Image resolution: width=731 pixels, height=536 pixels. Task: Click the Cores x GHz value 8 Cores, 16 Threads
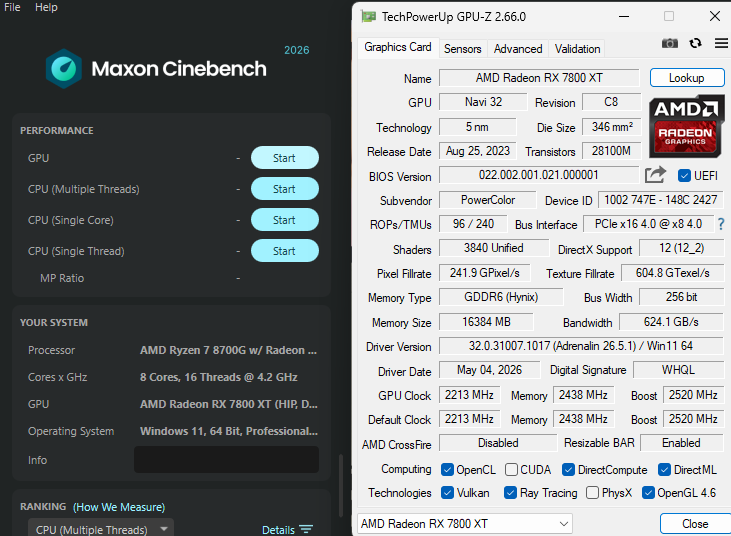click(219, 377)
